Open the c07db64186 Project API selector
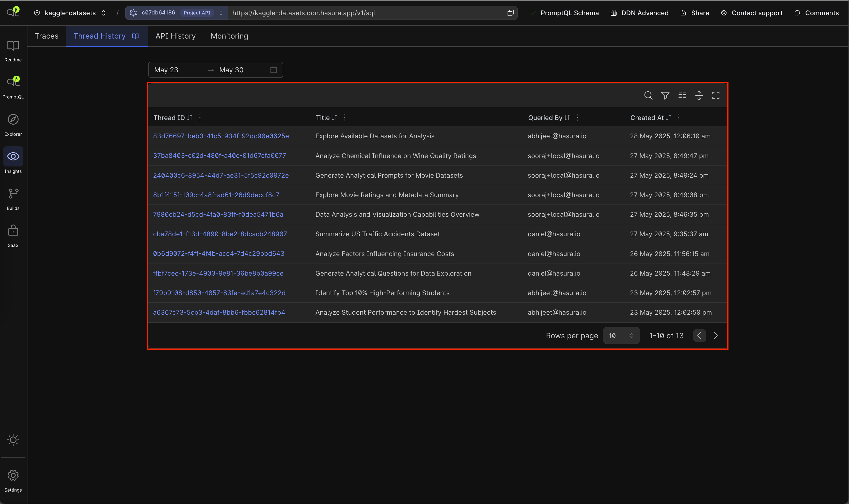The height and width of the screenshot is (504, 849). click(221, 13)
